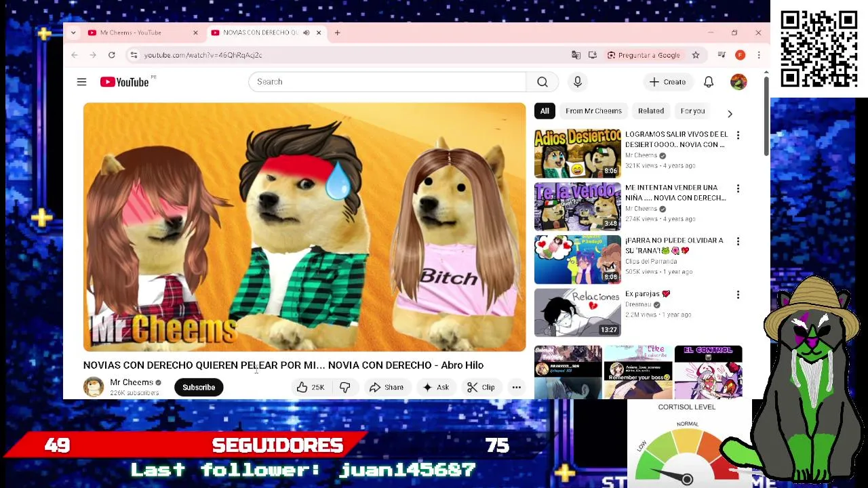This screenshot has width=868, height=488.
Task: Open the YouTube guide hamburger menu
Action: coord(81,82)
